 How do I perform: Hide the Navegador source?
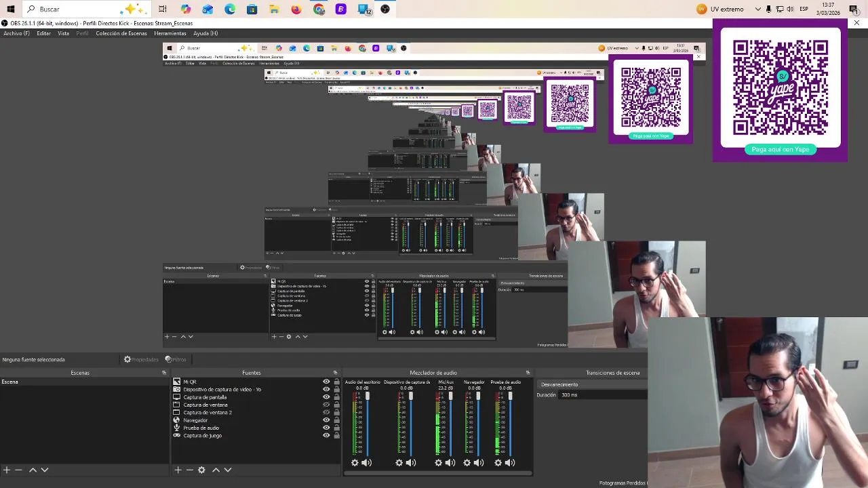326,420
